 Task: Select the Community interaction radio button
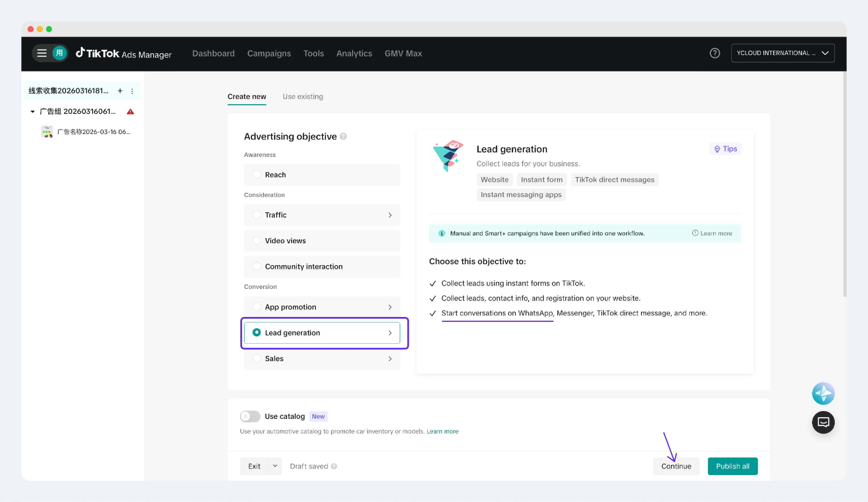[257, 266]
